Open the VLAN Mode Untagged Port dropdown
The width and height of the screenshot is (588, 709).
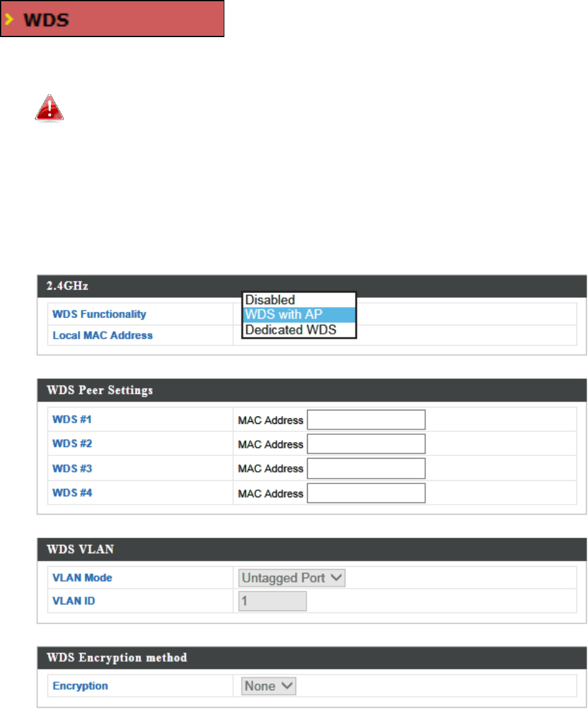[x=292, y=578]
